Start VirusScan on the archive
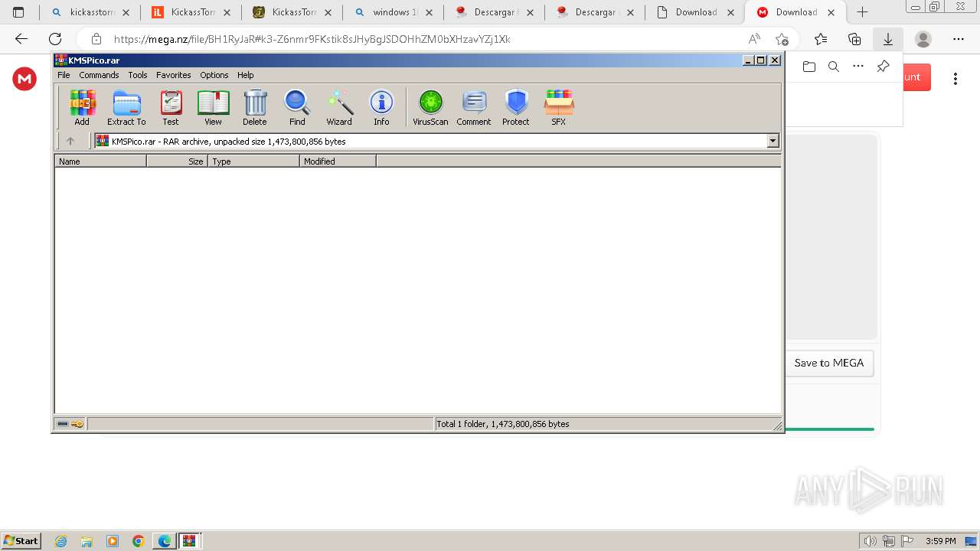This screenshot has height=551, width=980. pyautogui.click(x=430, y=107)
